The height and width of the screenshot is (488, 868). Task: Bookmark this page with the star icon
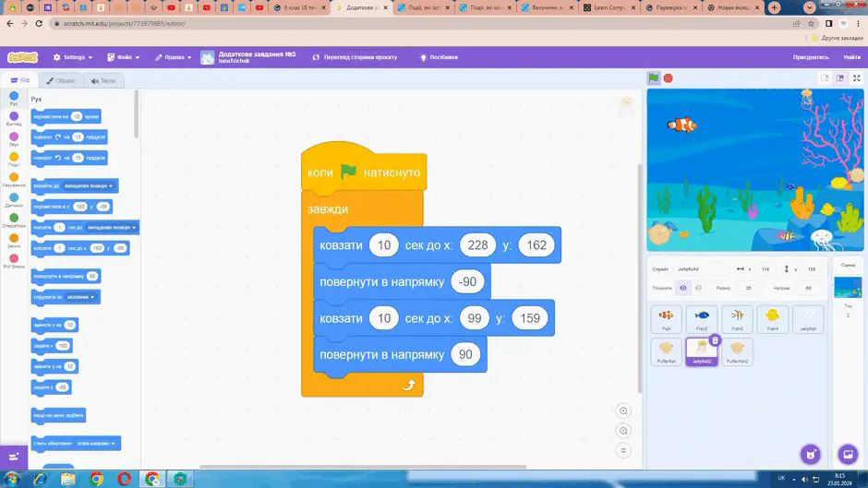811,24
